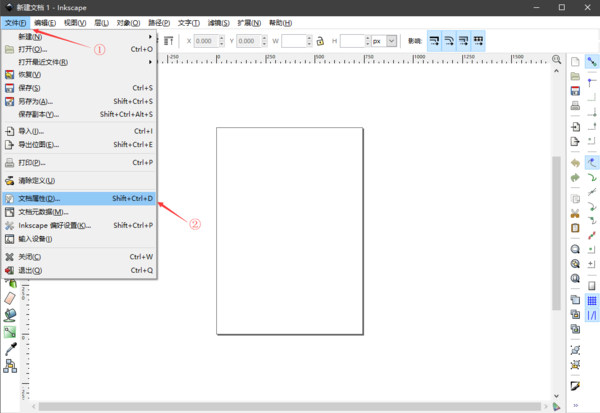Viewport: 600px width, 413px height.
Task: Click the Undo arrow icon
Action: coord(575,163)
